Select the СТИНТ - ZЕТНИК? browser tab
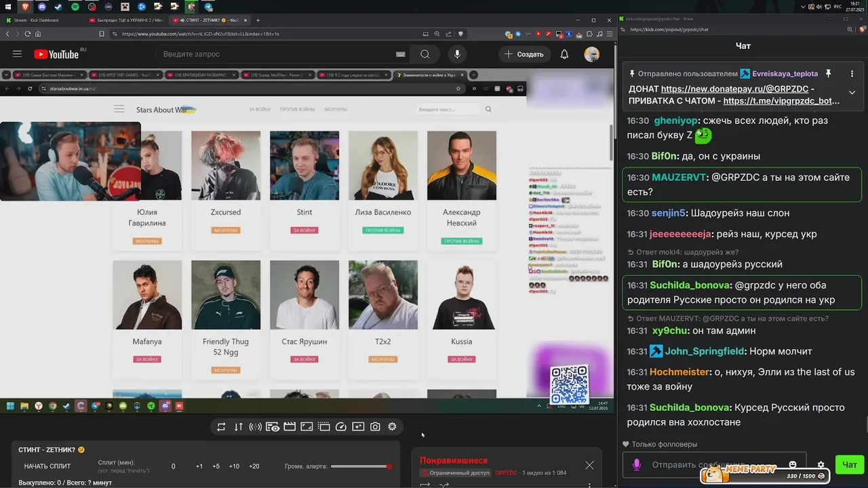 [208, 20]
